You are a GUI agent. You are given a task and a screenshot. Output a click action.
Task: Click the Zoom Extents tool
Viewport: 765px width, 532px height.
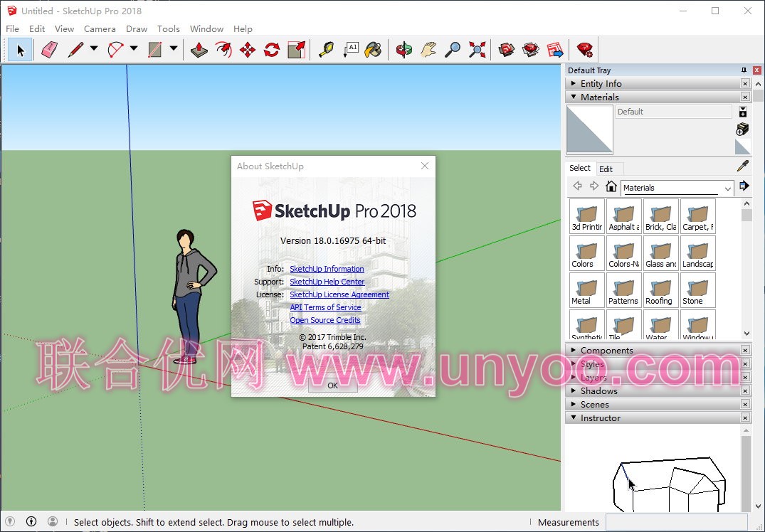pos(478,50)
